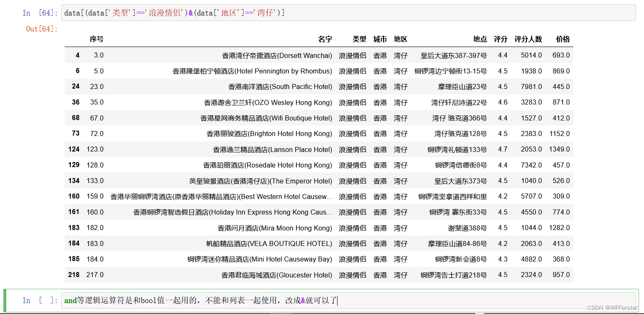Image resolution: width=644 pixels, height=314 pixels.
Task: Click the 地点 column header
Action: pos(480,39)
